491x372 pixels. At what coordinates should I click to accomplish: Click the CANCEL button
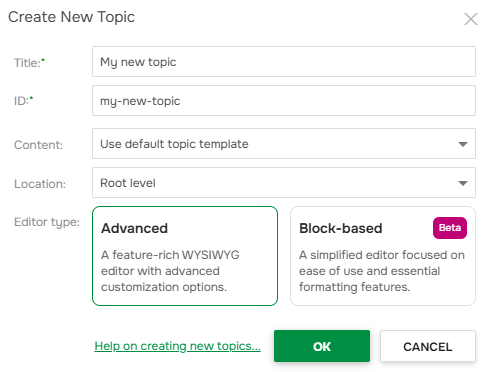coord(428,346)
